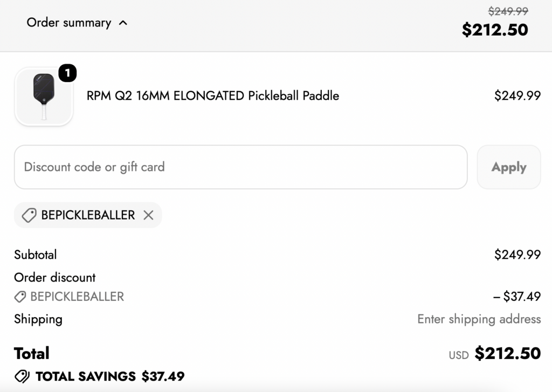Click the struck-through $249.99 original price

[x=508, y=11]
